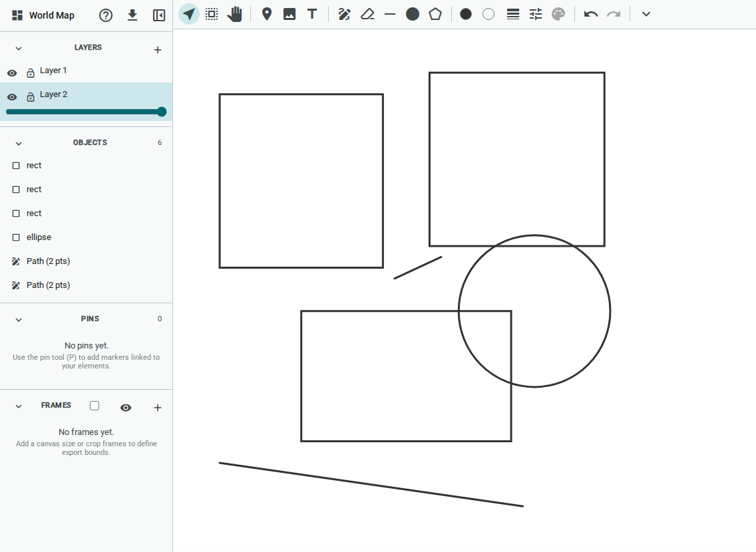This screenshot has width=756, height=552.
Task: Collapse the Objects section chevron
Action: 19,144
